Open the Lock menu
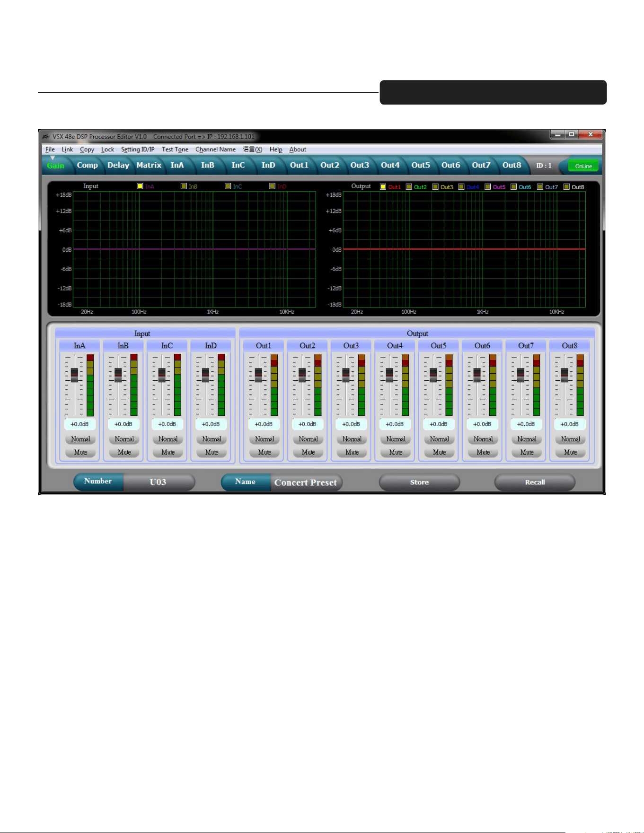 107,149
